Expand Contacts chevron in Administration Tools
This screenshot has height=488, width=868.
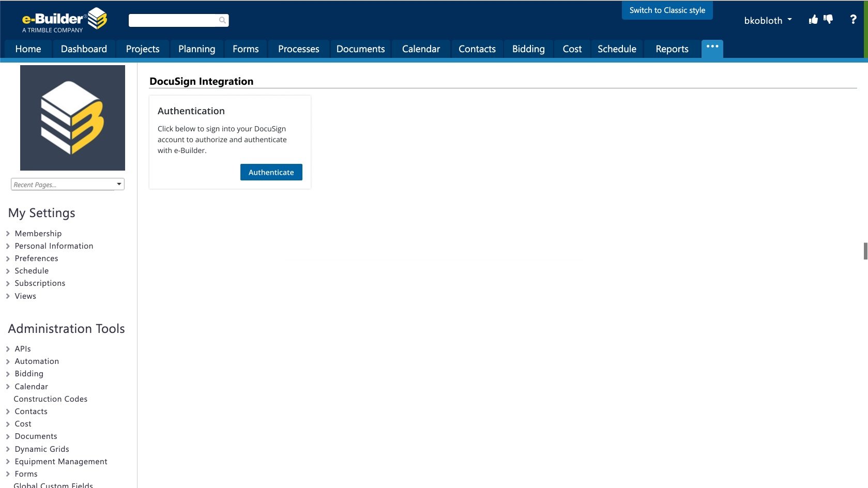(8, 411)
